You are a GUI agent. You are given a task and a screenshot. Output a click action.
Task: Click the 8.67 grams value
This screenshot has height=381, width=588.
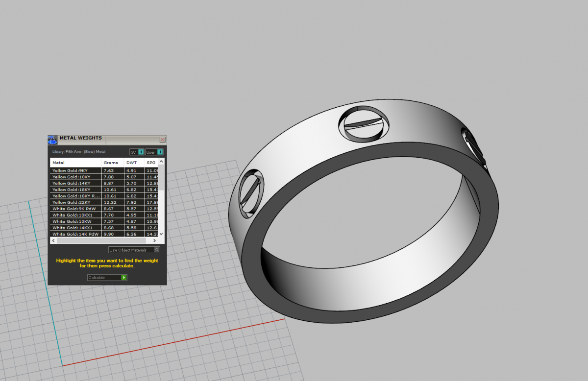point(108,209)
